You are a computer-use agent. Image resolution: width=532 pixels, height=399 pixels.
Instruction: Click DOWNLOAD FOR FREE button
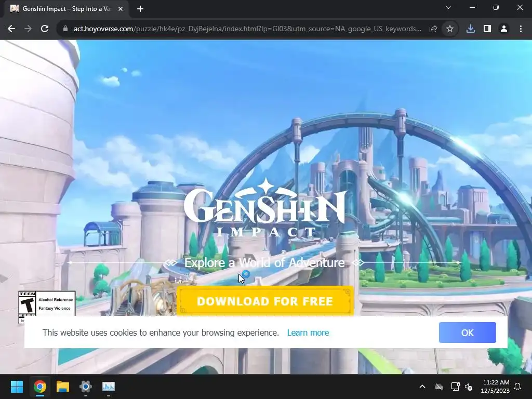click(x=265, y=301)
